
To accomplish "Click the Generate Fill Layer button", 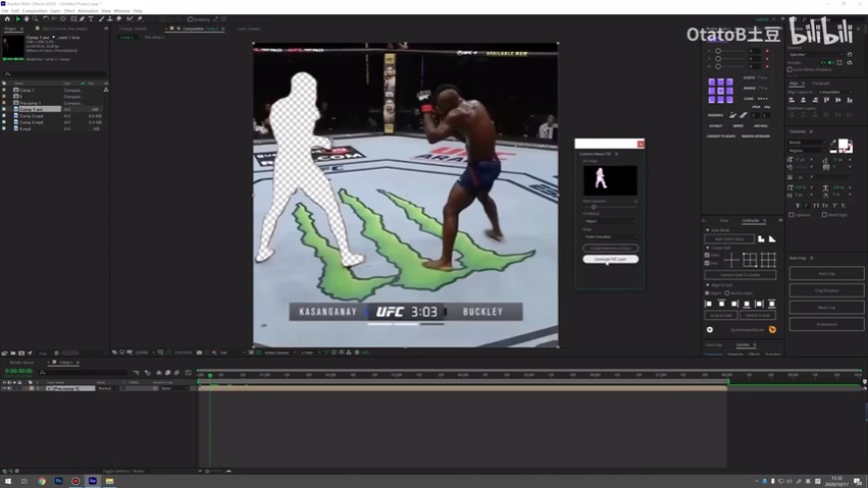I will click(610, 258).
